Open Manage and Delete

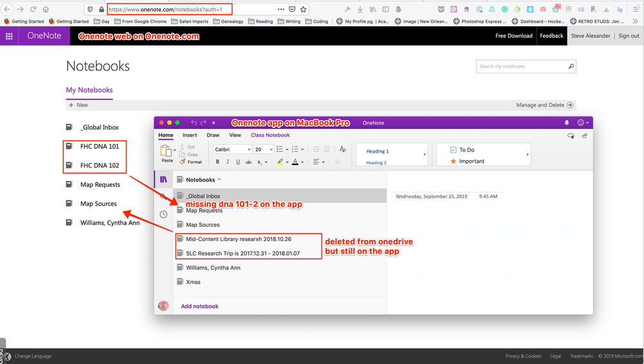pos(545,105)
